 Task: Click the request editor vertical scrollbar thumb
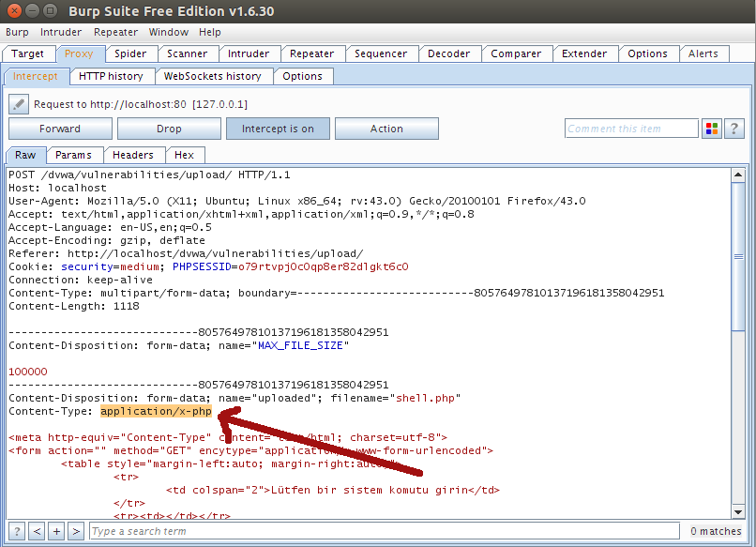(x=738, y=257)
